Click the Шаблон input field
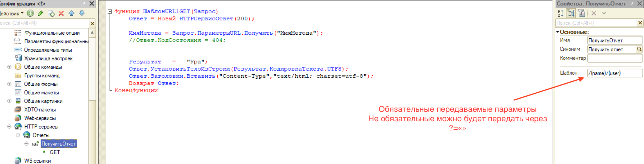Screen dimensions: 644x164 click(x=614, y=73)
